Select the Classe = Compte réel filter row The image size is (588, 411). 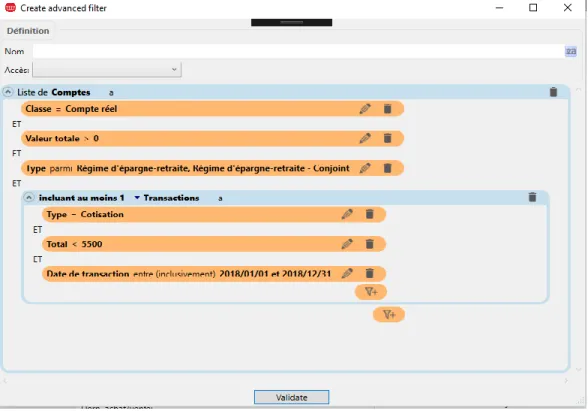(x=213, y=109)
